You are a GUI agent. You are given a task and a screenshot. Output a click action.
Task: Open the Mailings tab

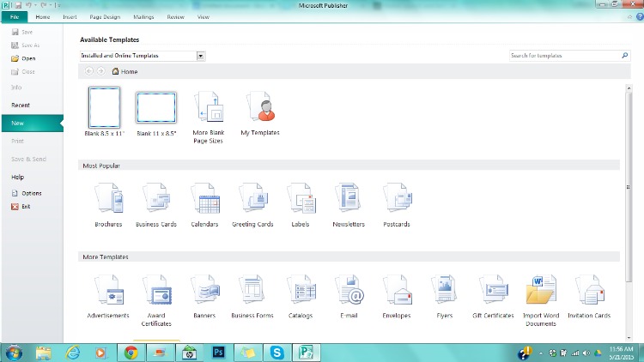(x=143, y=17)
